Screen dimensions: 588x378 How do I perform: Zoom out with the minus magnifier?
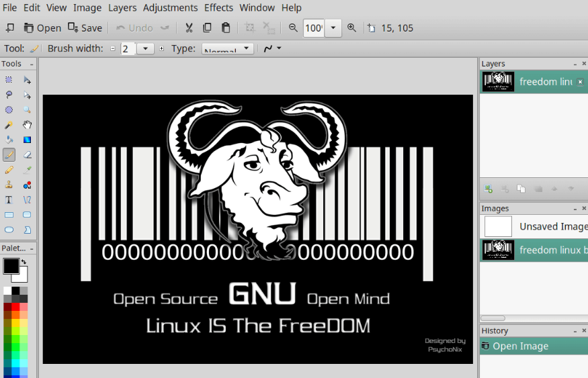pyautogui.click(x=293, y=28)
